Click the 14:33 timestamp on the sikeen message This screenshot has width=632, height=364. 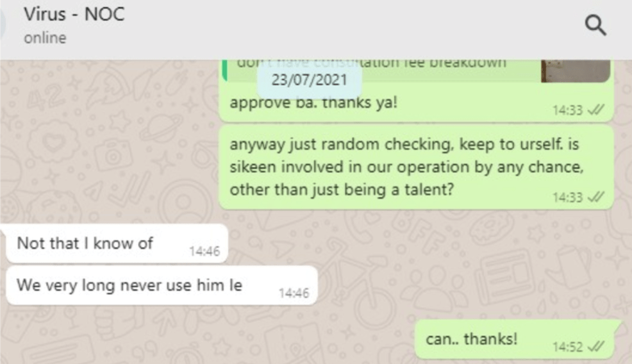(567, 197)
